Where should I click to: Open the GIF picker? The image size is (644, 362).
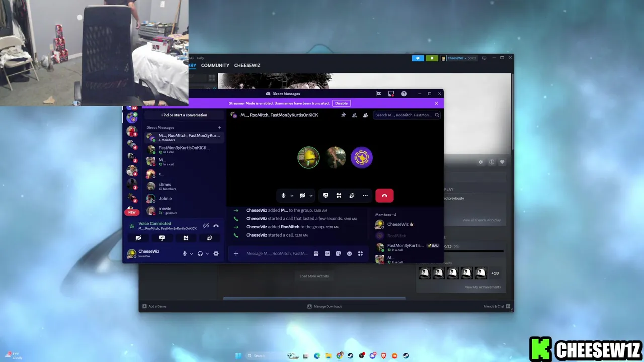click(327, 254)
